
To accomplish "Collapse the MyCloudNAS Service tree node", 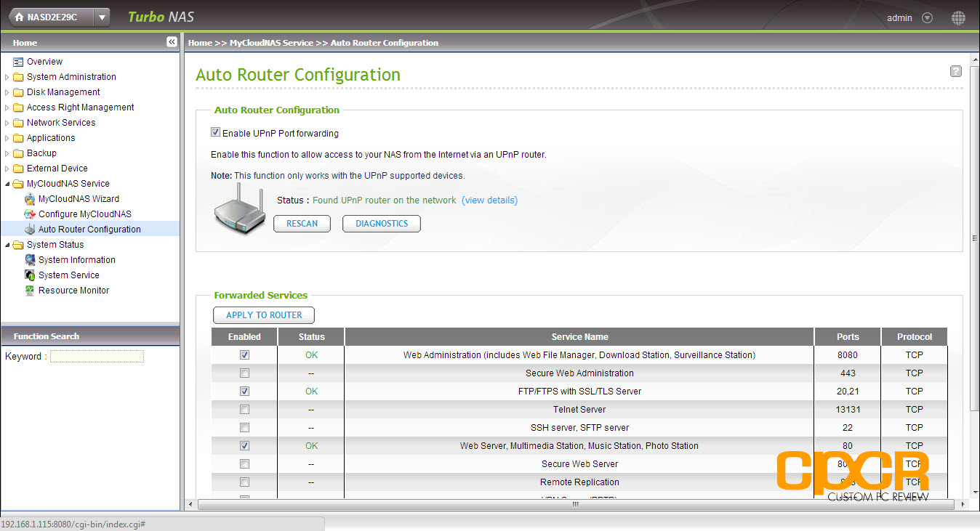I will tap(7, 184).
